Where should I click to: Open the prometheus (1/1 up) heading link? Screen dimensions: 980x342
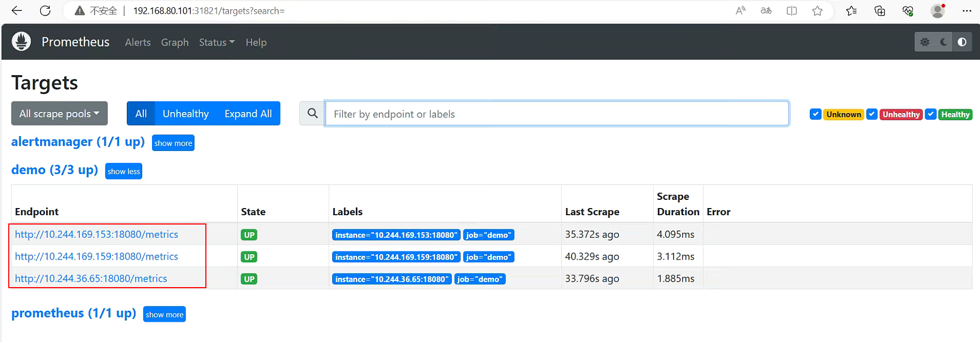pos(74,313)
